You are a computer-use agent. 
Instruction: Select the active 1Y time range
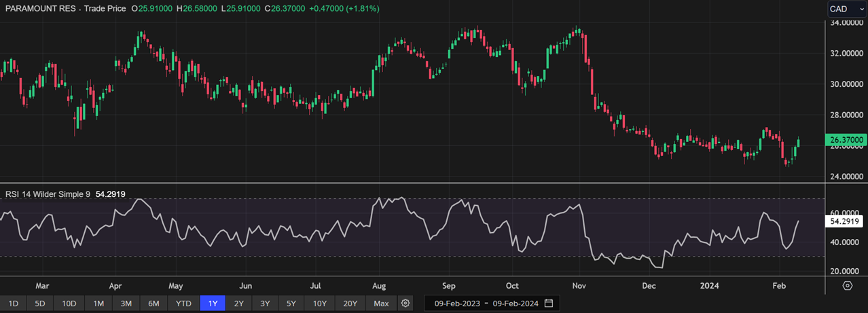point(213,303)
